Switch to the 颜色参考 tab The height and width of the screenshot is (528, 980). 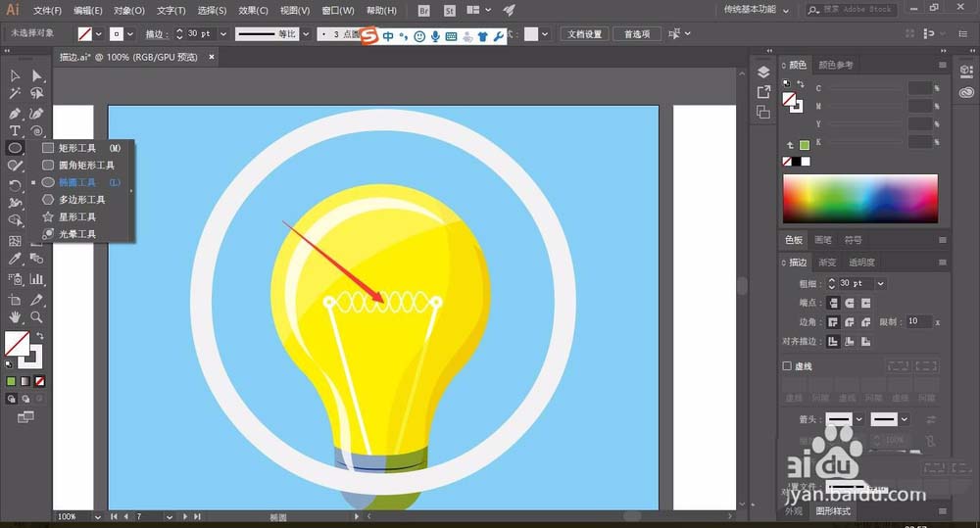(836, 65)
